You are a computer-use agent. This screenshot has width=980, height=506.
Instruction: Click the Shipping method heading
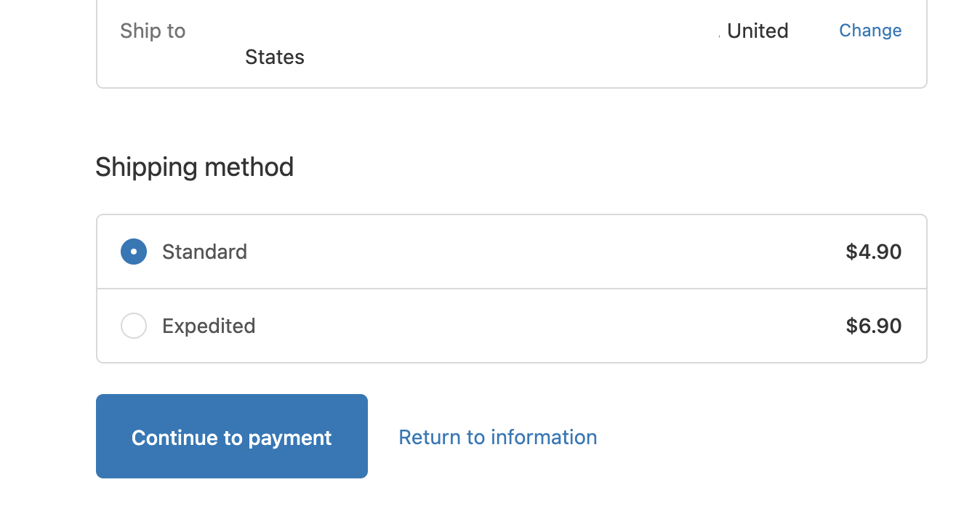[x=195, y=167]
